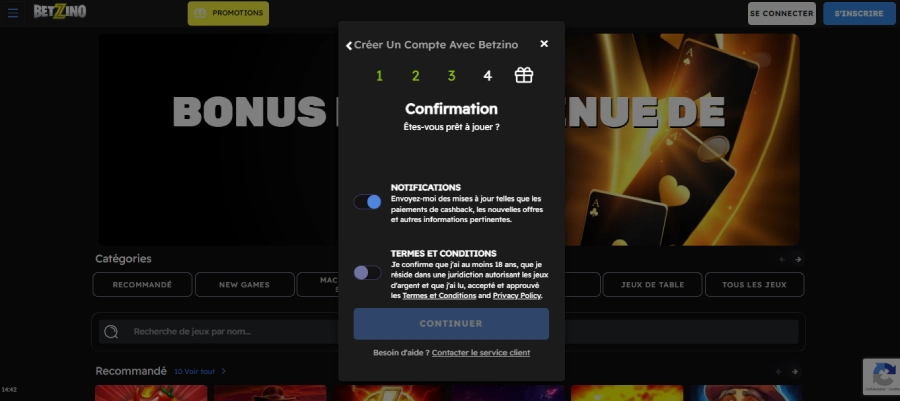This screenshot has width=900, height=401.
Task: Open the Promotions button
Action: 228,13
